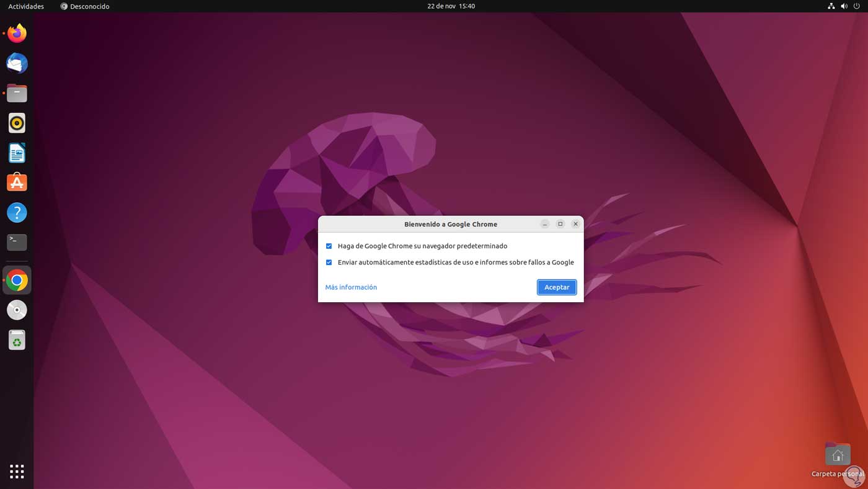The width and height of the screenshot is (868, 489).
Task: Open Thunderbird mail client in the dock
Action: 17,63
